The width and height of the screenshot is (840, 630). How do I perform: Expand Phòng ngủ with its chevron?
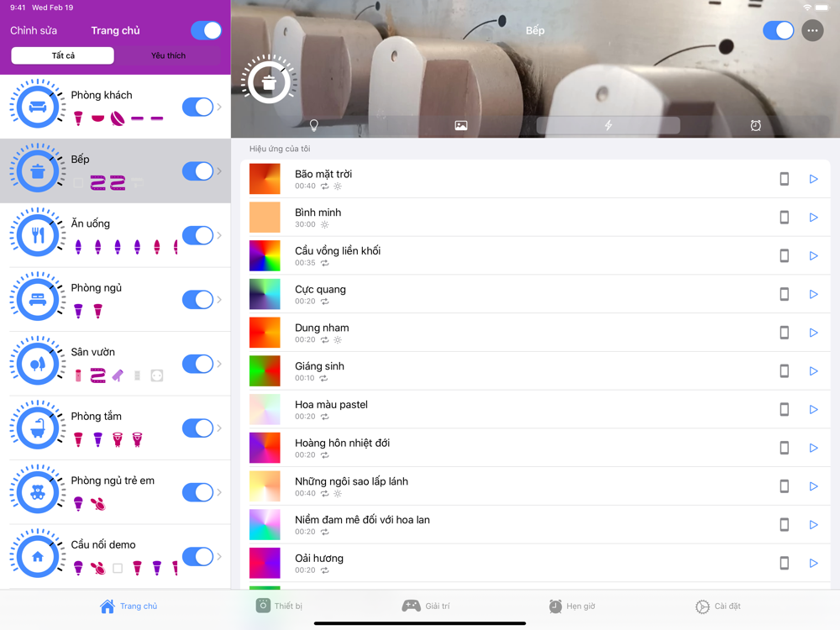(219, 300)
